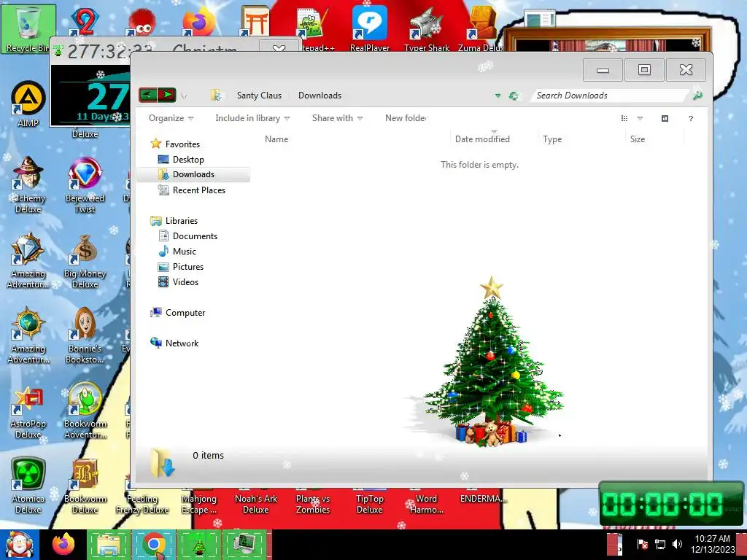The height and width of the screenshot is (560, 747).
Task: Click the volume speaker tray icon
Action: (x=677, y=544)
